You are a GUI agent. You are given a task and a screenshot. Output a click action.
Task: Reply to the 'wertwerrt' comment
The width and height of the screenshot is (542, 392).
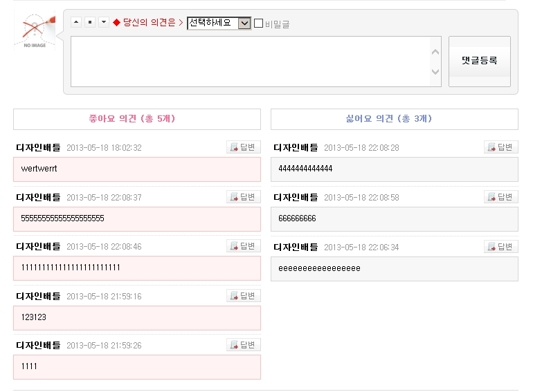pyautogui.click(x=244, y=147)
